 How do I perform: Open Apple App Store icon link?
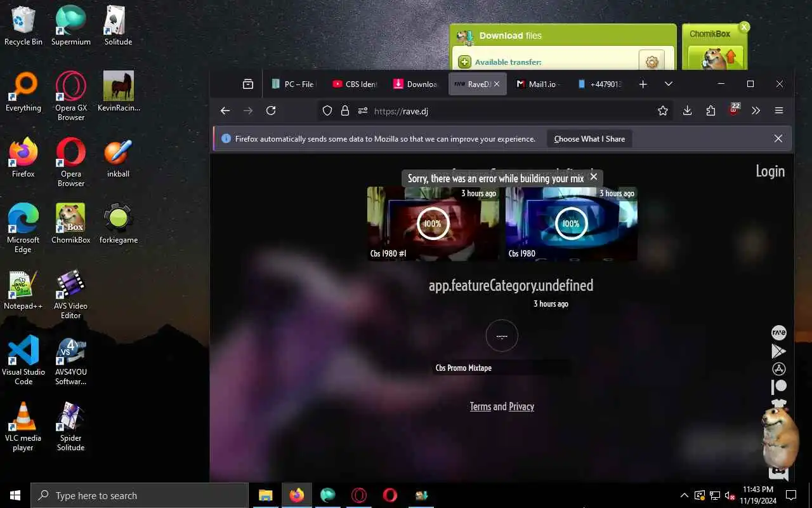point(778,369)
